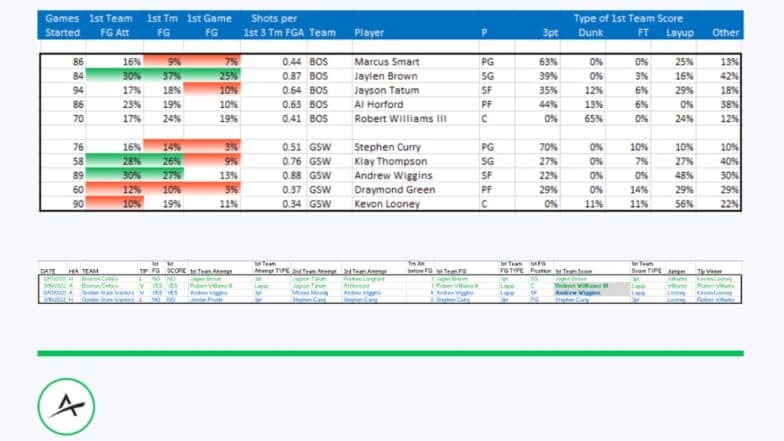Screen dimensions: 784x441
Task: Select the Jayson Tatum player cell
Action: pyautogui.click(x=386, y=90)
